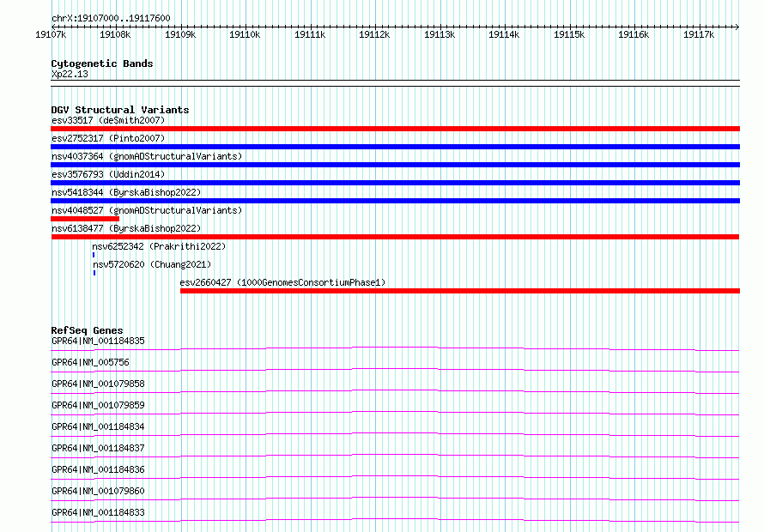Screen dimensions: 764x532
Task: Click the 19115k ruler label
Action: pos(569,34)
